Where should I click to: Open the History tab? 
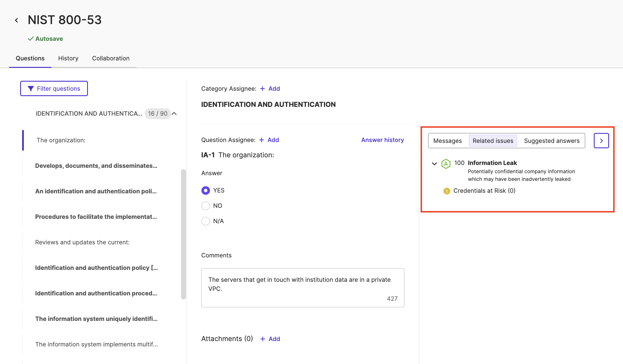tap(68, 58)
